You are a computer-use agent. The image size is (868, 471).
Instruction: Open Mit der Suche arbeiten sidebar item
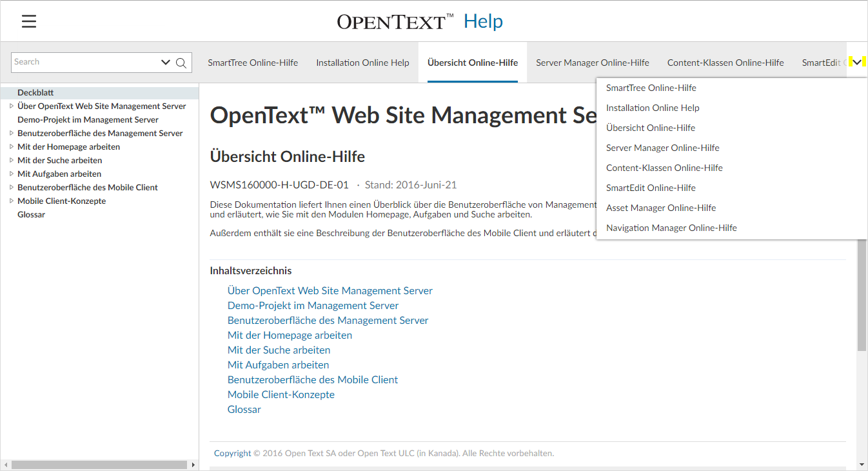click(59, 161)
